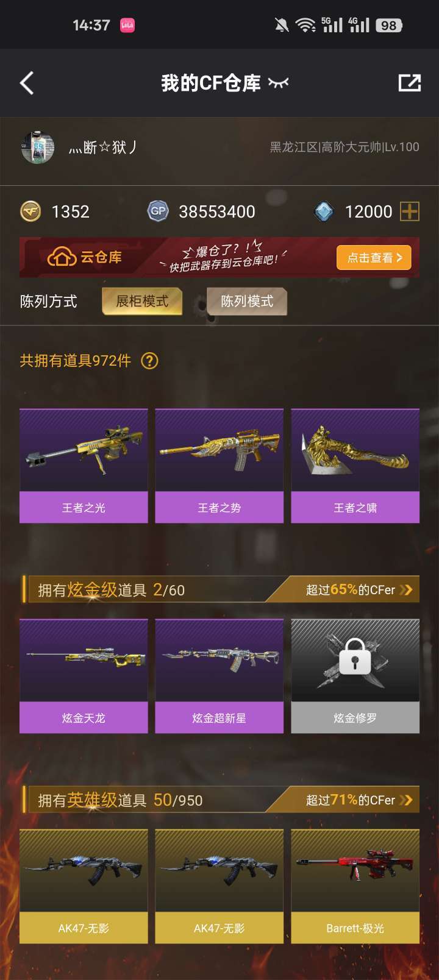Open the item count help question icon
This screenshot has height=980, width=439.
(149, 361)
